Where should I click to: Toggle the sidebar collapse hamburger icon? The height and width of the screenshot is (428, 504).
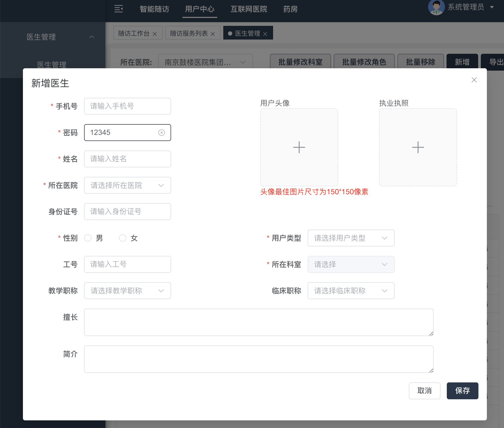(x=119, y=9)
